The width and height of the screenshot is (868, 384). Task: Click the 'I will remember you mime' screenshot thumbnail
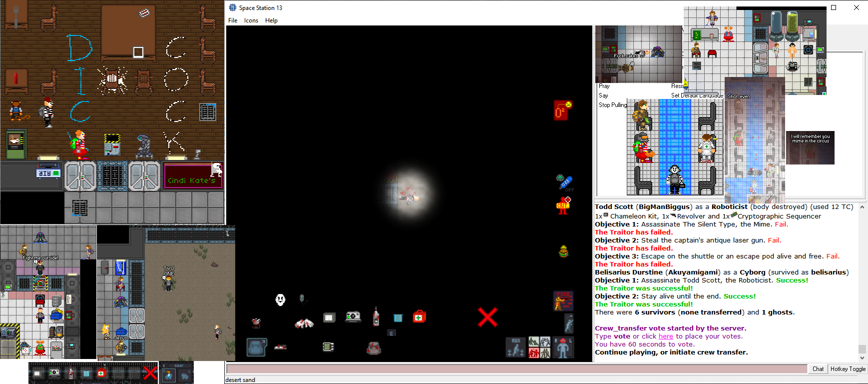tap(810, 147)
